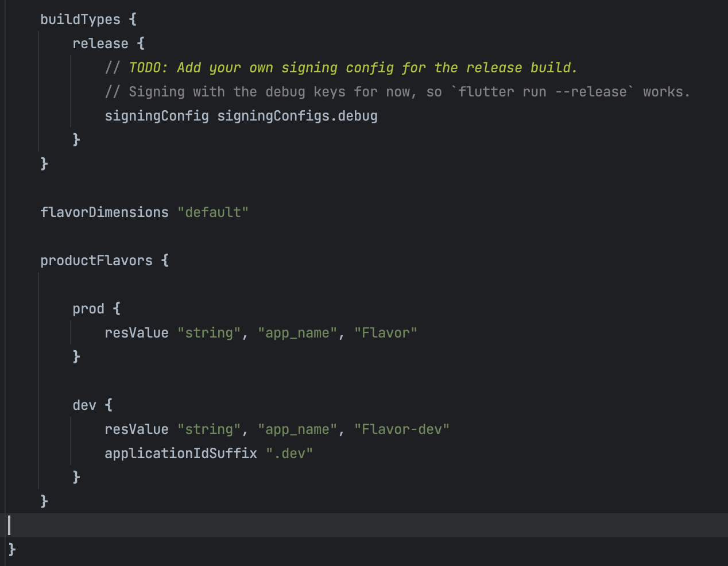Screen dimensions: 728x566
Task: Click the 'Signing with the debug keys' comment
Action: 397,92
